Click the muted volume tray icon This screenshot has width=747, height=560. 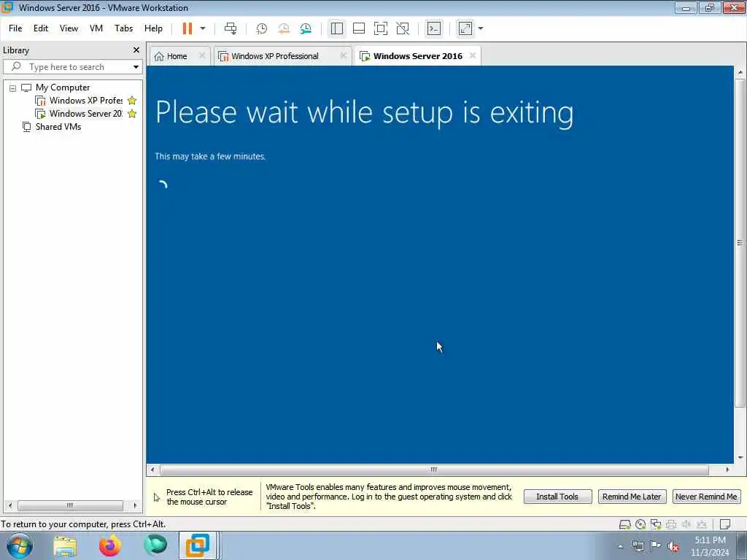pyautogui.click(x=673, y=547)
